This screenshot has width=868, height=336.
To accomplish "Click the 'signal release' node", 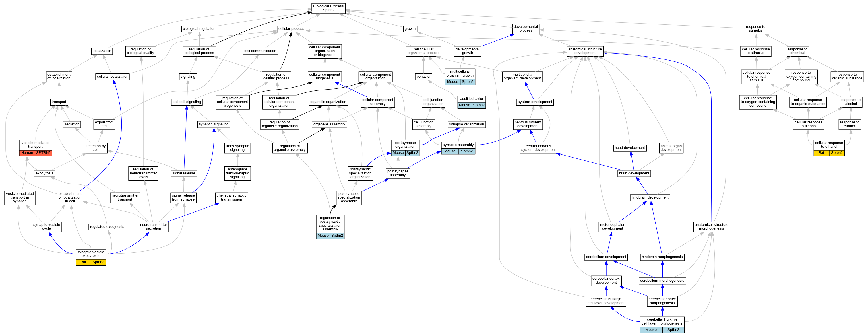I will 184,174.
